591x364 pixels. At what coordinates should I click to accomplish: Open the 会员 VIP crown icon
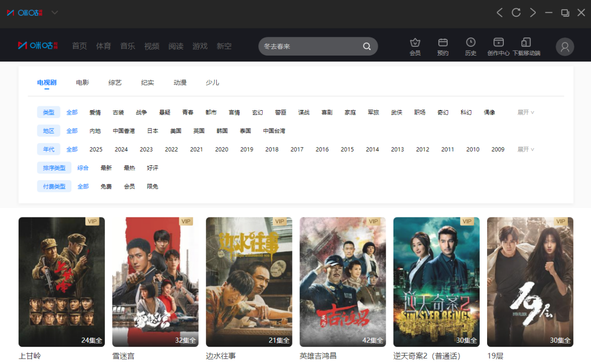(x=415, y=43)
